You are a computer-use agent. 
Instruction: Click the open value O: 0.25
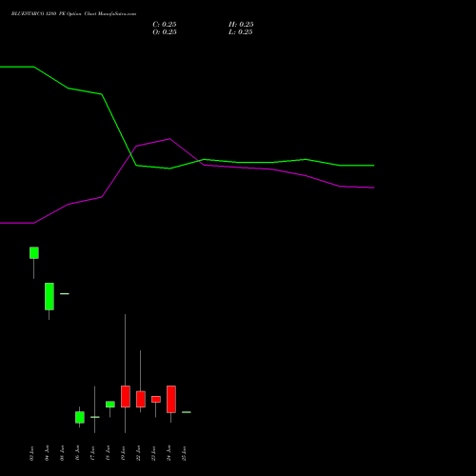[x=165, y=32]
